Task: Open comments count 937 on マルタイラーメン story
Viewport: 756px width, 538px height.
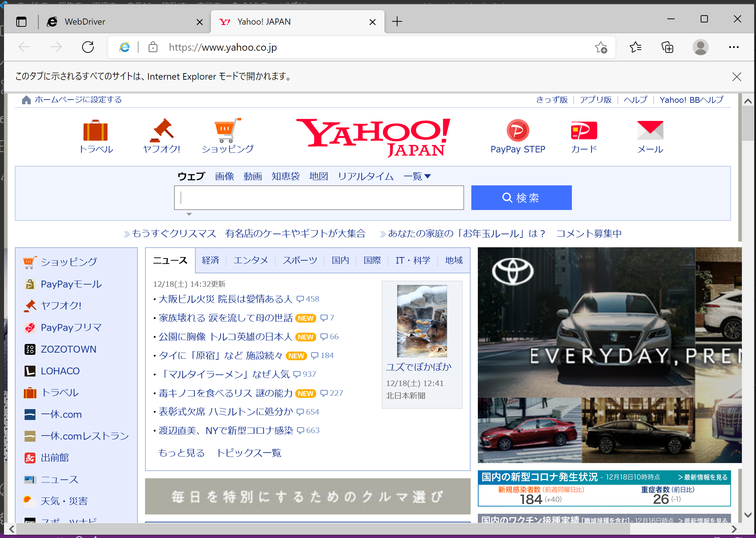Action: click(x=305, y=374)
